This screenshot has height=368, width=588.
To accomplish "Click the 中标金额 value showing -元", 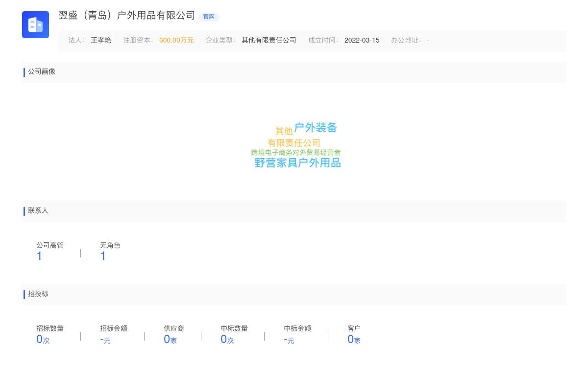I will [x=289, y=340].
